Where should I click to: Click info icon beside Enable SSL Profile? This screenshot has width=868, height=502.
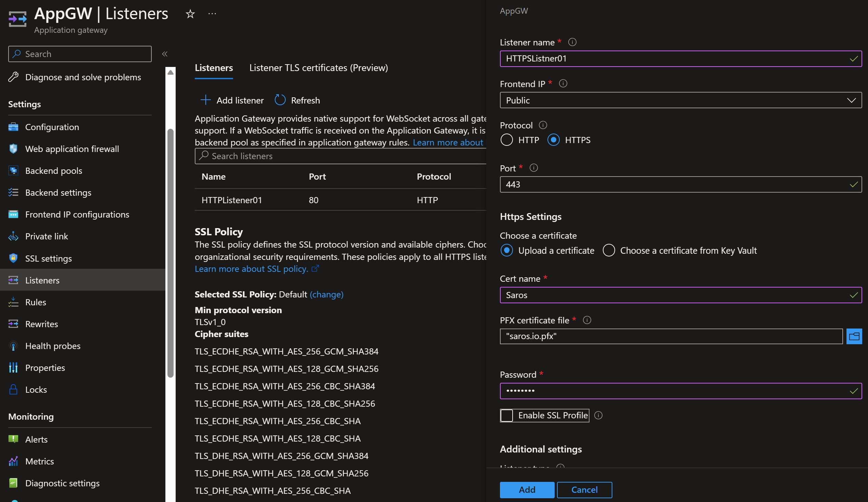tap(598, 415)
